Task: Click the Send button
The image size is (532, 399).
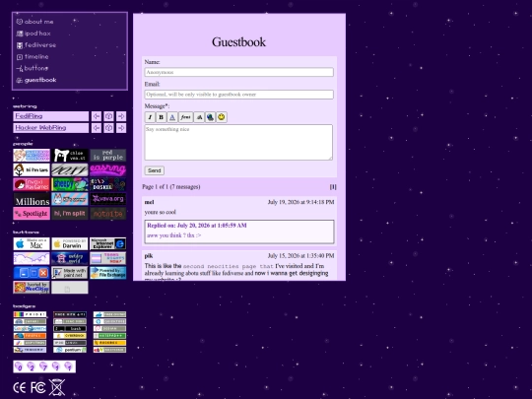Action: tap(155, 170)
